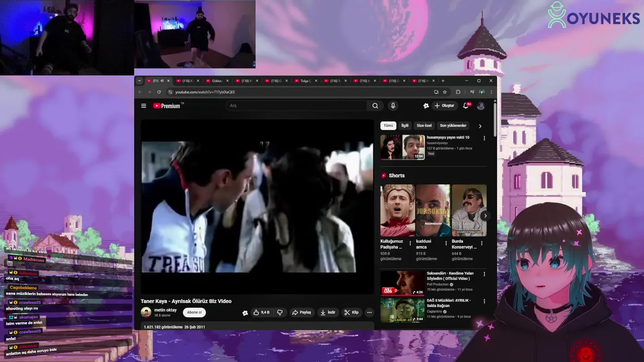This screenshot has height=362, width=644.
Task: Open options for kuddusi amca short
Action: (446, 243)
